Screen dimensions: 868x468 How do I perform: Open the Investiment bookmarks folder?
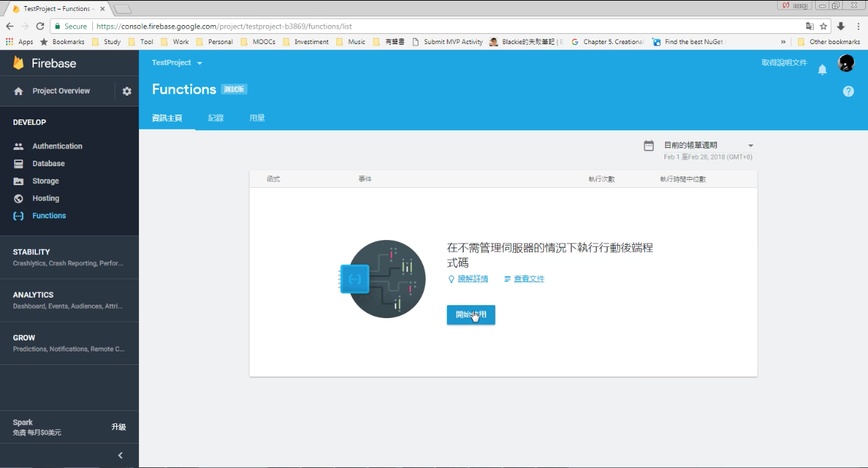305,41
